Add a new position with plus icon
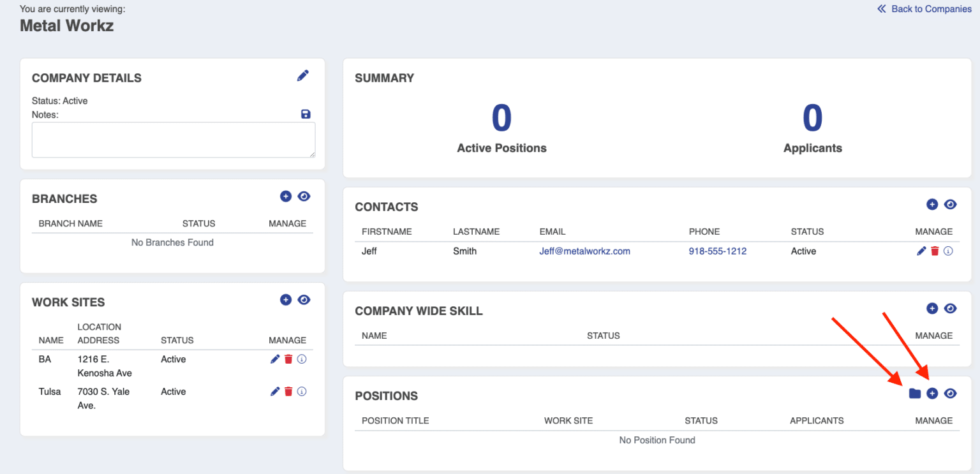 coord(932,394)
